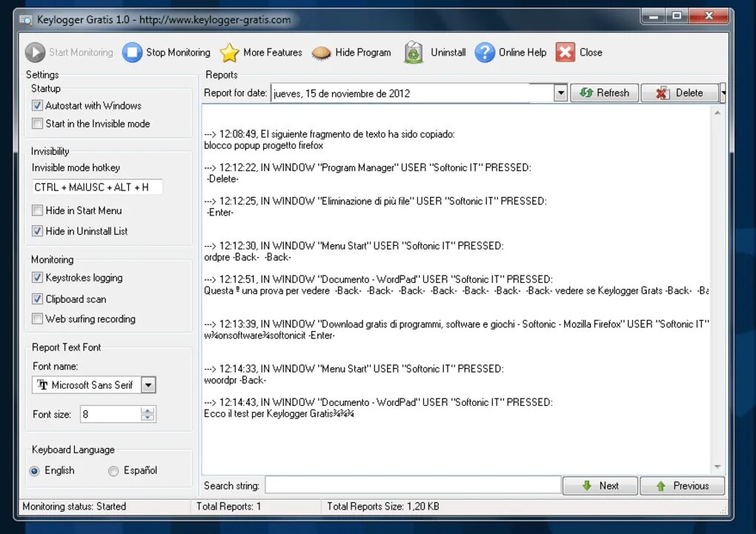Click the blue Stop Monitoring icon
This screenshot has height=534, width=756.
click(x=132, y=52)
